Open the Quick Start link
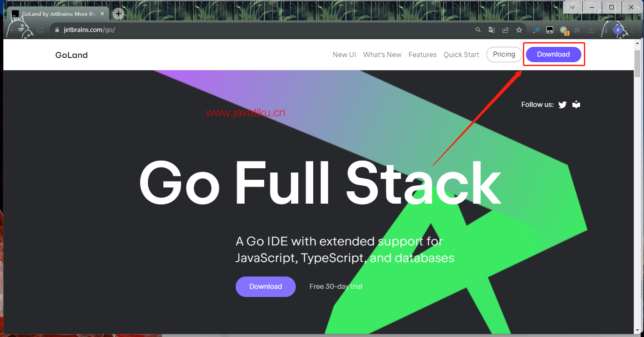This screenshot has height=337, width=644. (461, 55)
